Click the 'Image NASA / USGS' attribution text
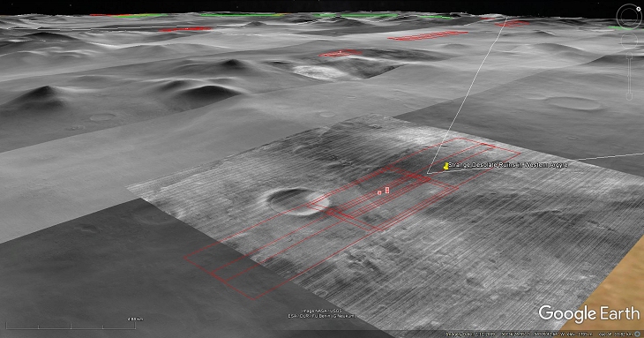Viewport: 644px width, 338px height. point(322,311)
